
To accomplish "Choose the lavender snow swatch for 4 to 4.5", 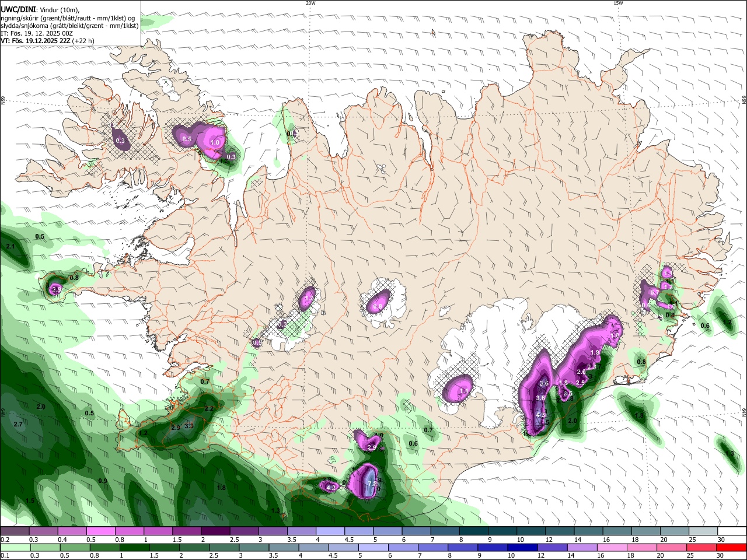I will [331, 531].
